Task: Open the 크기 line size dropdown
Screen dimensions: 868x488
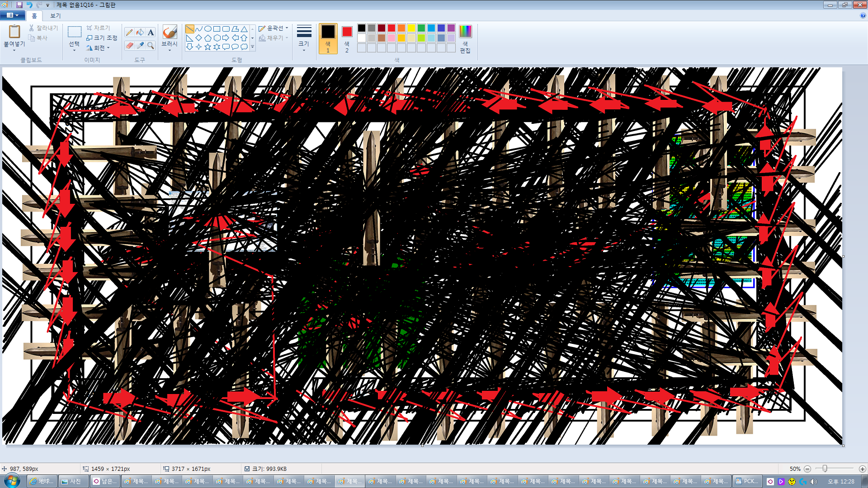Action: click(x=304, y=39)
